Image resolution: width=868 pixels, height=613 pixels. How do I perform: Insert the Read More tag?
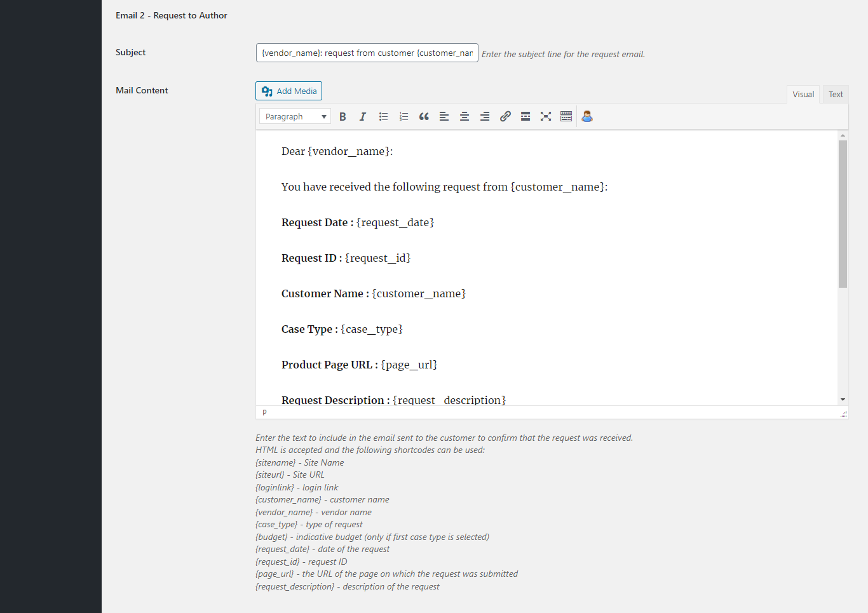526,117
